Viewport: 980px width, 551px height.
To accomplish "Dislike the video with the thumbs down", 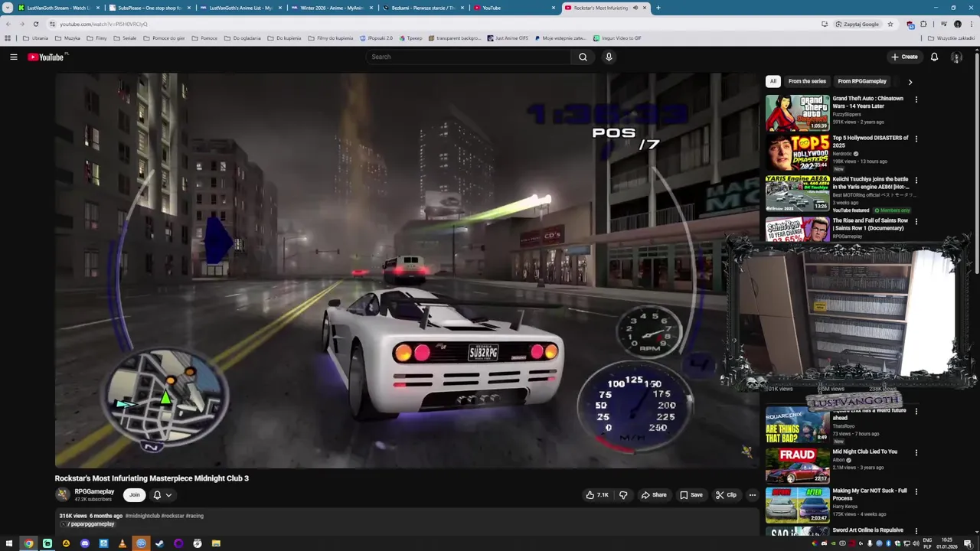I will click(x=623, y=495).
